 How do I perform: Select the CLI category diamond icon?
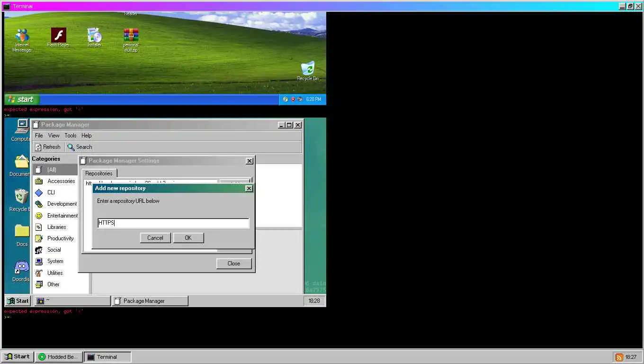[39, 192]
